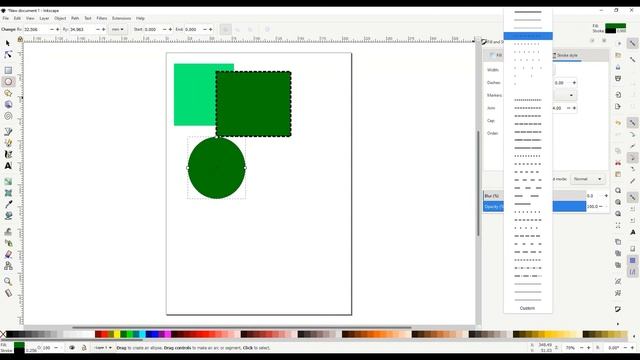Click the Rx value input field
The height and width of the screenshot is (360, 640).
pyautogui.click(x=36, y=29)
